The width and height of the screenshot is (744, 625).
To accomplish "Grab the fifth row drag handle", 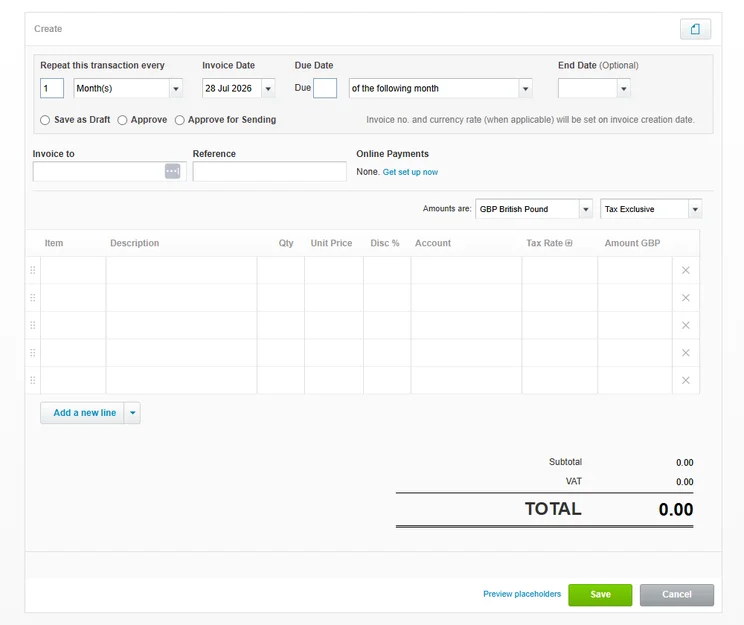I will [33, 380].
